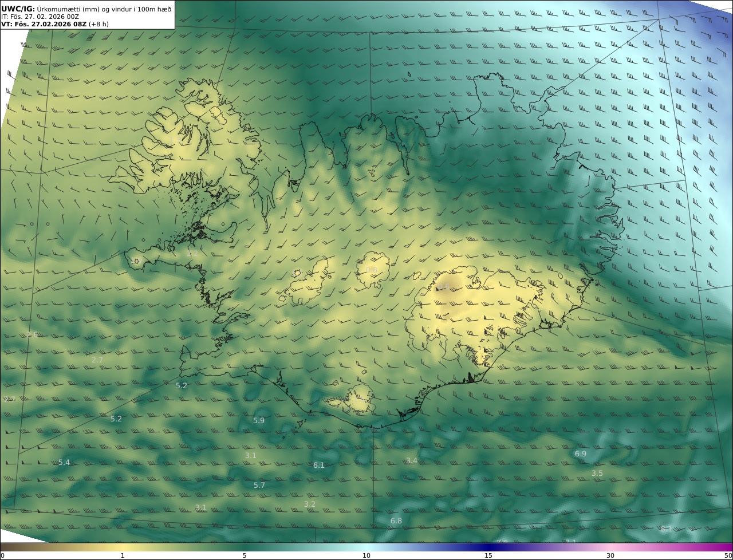Click the 5.9 value label on the map
733x560 pixels.
[x=259, y=420]
